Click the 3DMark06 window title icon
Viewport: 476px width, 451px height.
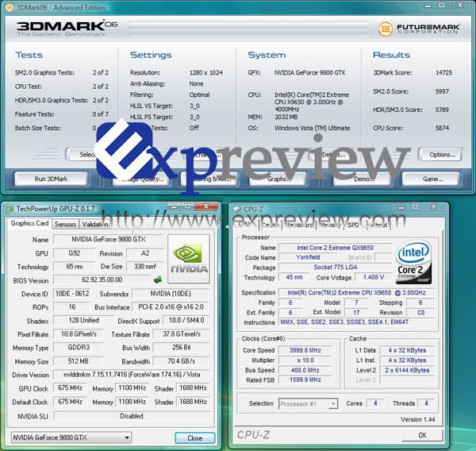pos(9,6)
